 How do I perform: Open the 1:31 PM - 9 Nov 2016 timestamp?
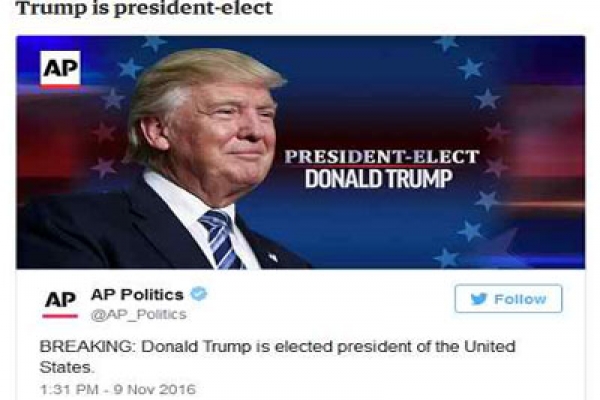tap(117, 389)
